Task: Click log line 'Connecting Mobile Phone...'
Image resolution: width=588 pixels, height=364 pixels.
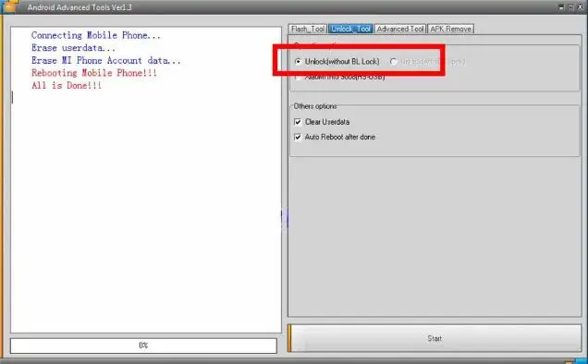Action: [x=96, y=35]
